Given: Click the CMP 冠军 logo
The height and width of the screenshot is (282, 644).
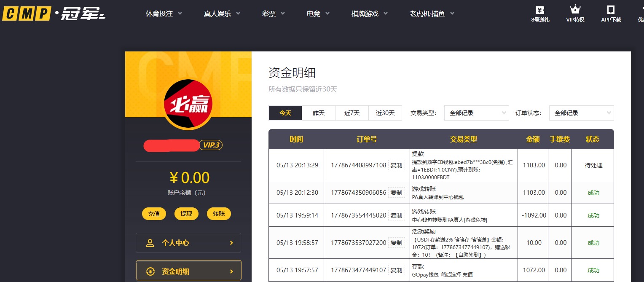Looking at the screenshot, I should coord(54,13).
